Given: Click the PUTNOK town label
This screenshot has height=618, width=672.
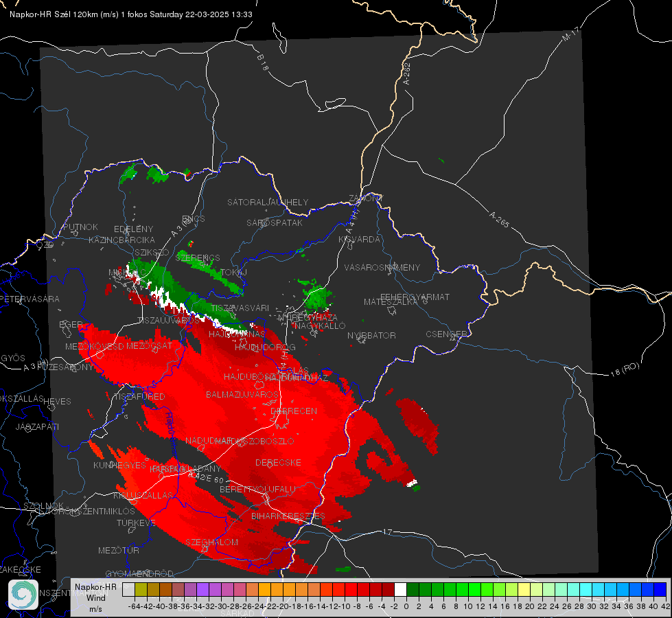Looking at the screenshot, I should (80, 227).
